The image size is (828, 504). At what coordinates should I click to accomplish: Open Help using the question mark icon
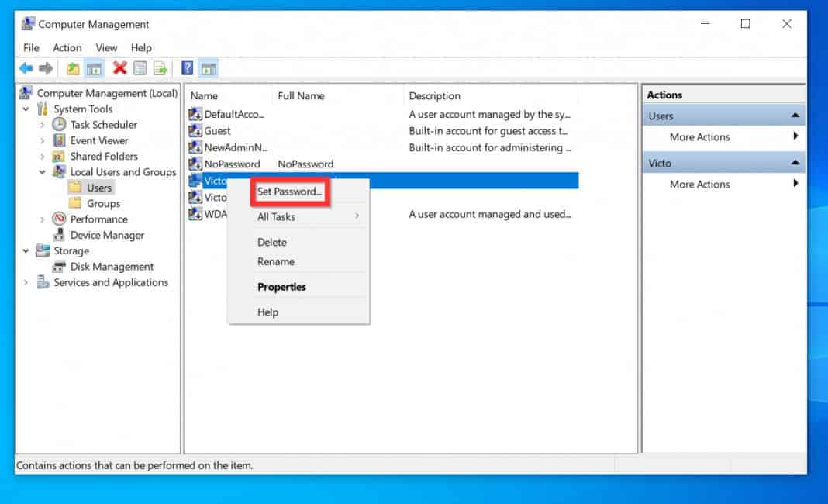pos(187,68)
